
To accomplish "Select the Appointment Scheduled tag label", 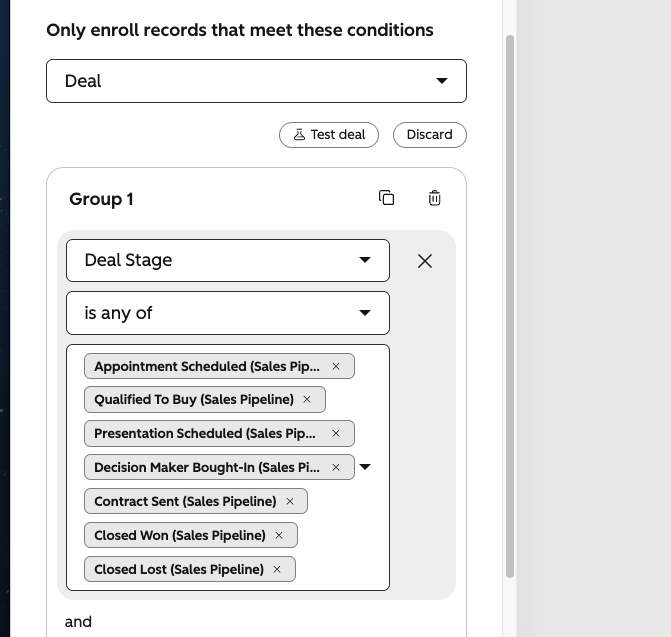I will point(207,366).
